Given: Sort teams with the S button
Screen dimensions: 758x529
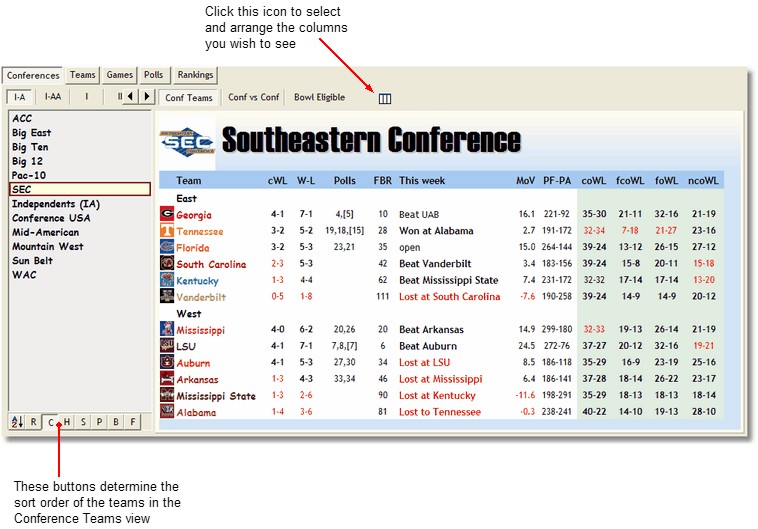Looking at the screenshot, I should [83, 422].
